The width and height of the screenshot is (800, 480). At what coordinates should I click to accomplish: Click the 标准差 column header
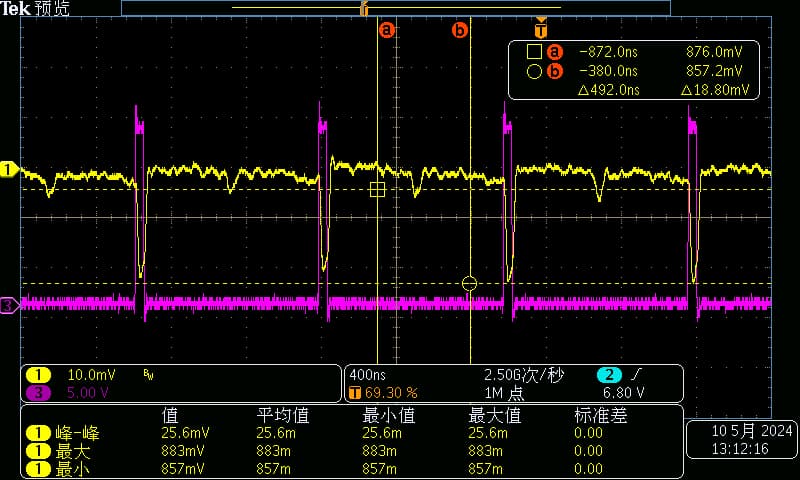click(x=595, y=415)
